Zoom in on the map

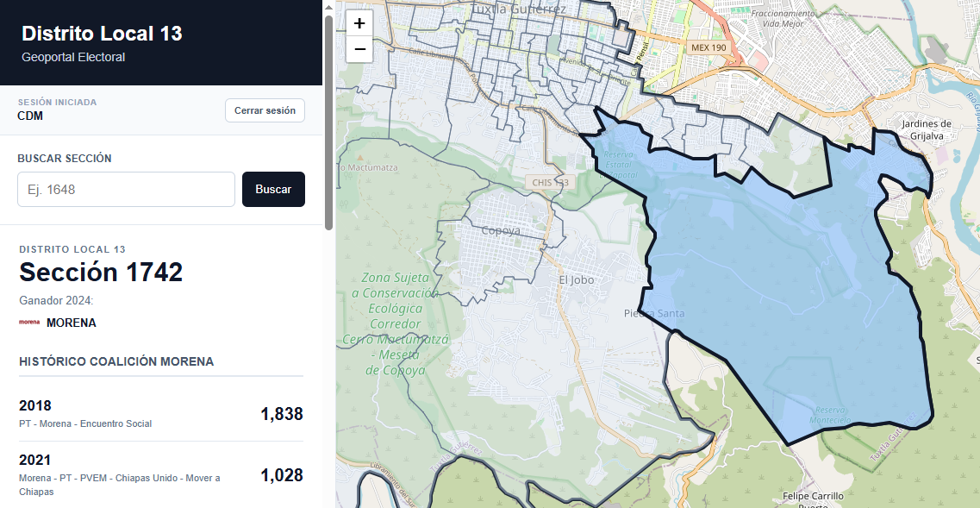click(x=359, y=24)
